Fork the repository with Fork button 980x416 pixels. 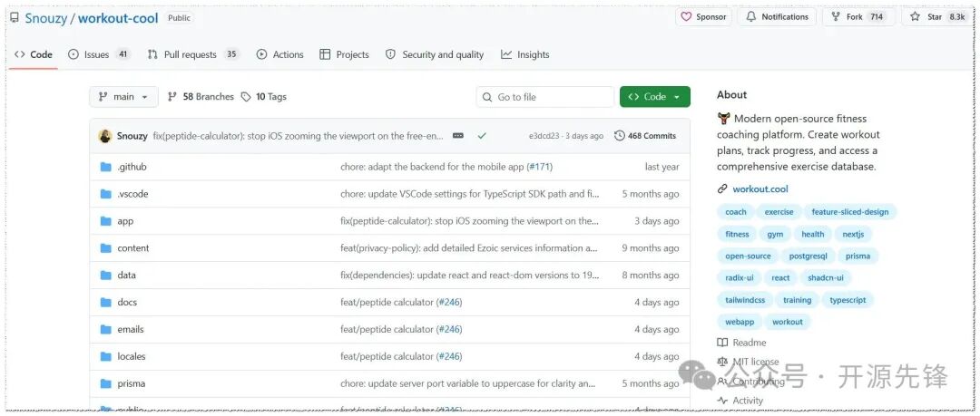858,17
